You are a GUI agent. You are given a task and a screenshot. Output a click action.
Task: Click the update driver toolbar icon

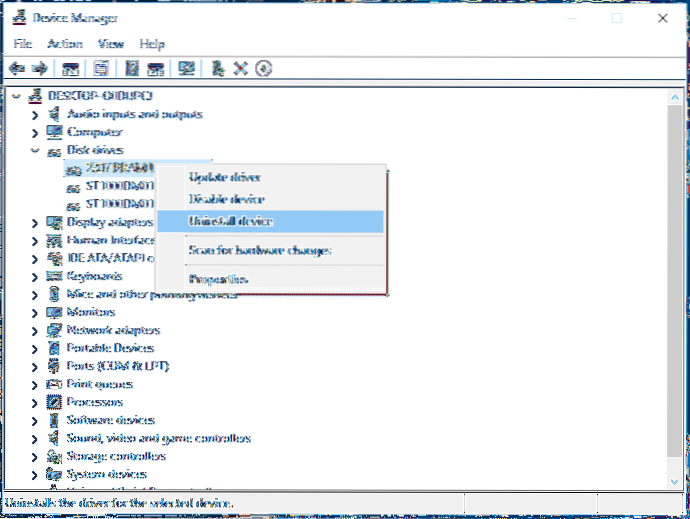[218, 68]
